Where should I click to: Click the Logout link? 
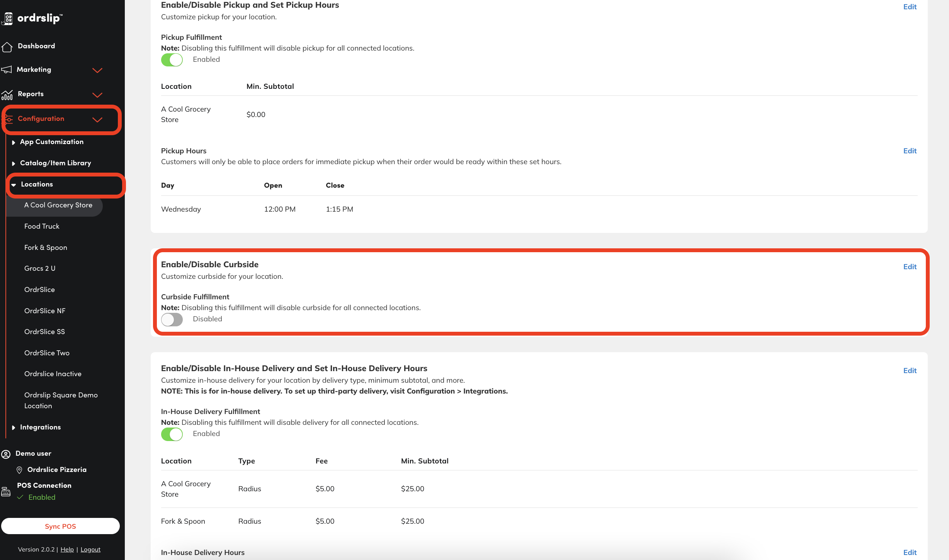(x=90, y=550)
